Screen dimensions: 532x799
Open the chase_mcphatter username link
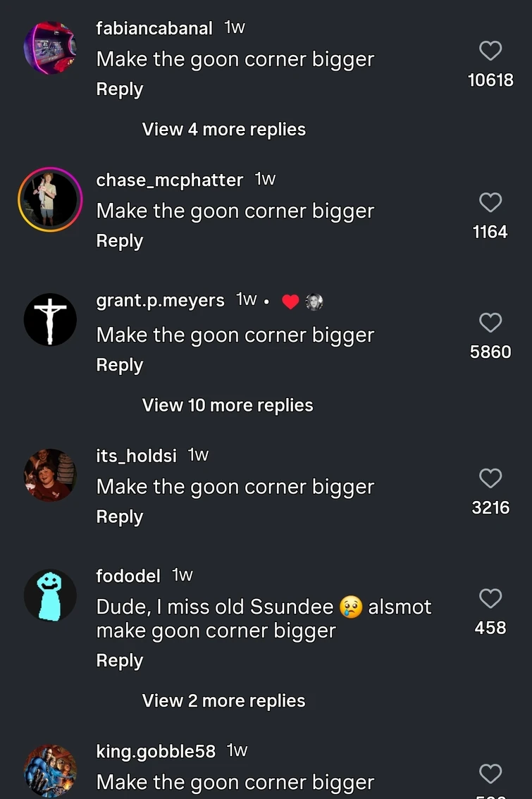[169, 180]
